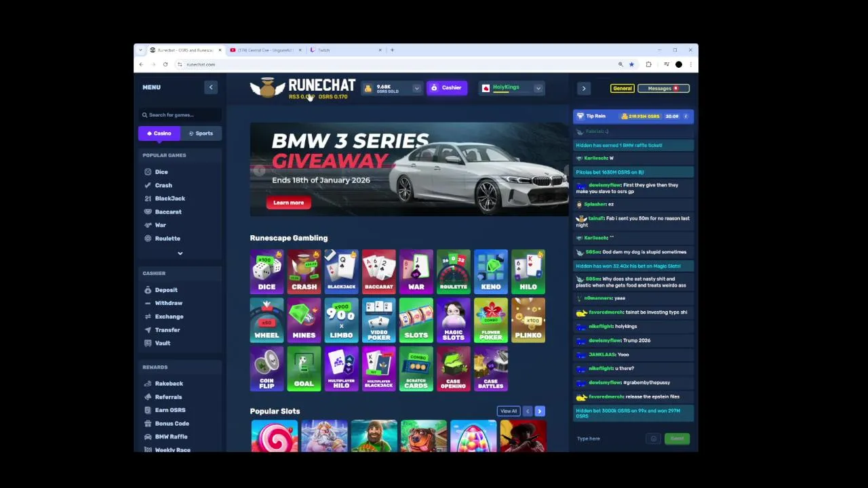Screen dimensions: 868x488
Task: Click the Runechat logo
Action: pyautogui.click(x=302, y=87)
